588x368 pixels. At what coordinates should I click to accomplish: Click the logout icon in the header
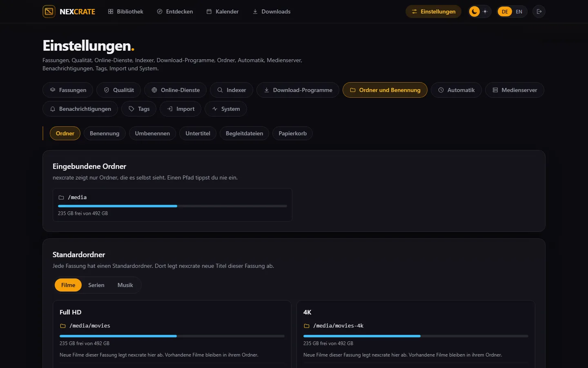[x=539, y=11]
